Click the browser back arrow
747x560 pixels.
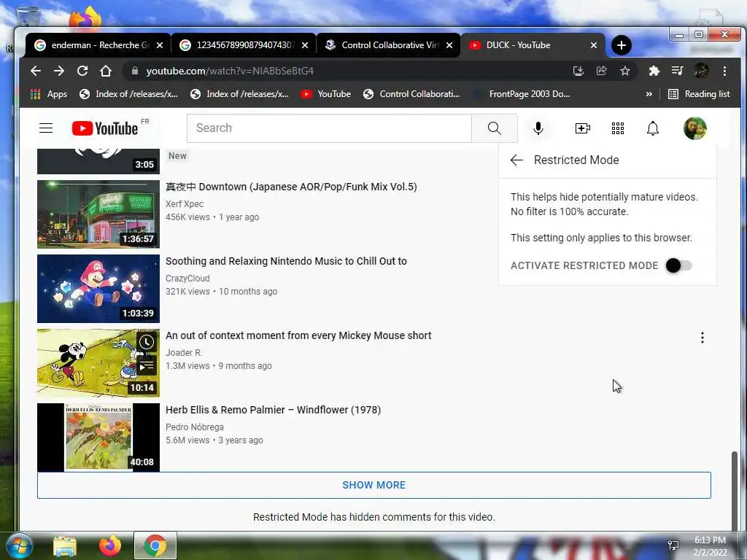(36, 71)
